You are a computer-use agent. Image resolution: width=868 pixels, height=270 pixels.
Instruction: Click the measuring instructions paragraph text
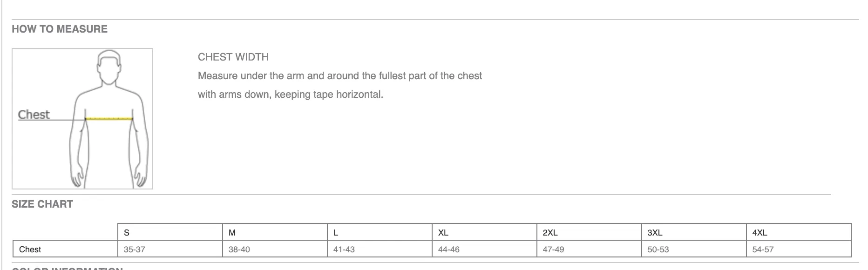pyautogui.click(x=340, y=85)
